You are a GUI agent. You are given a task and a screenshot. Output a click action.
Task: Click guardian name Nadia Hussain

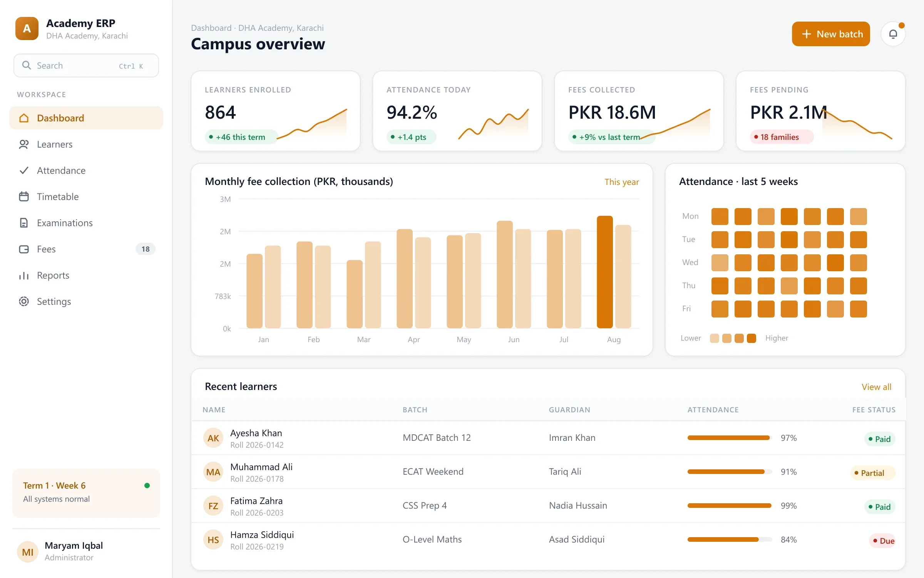578,506
